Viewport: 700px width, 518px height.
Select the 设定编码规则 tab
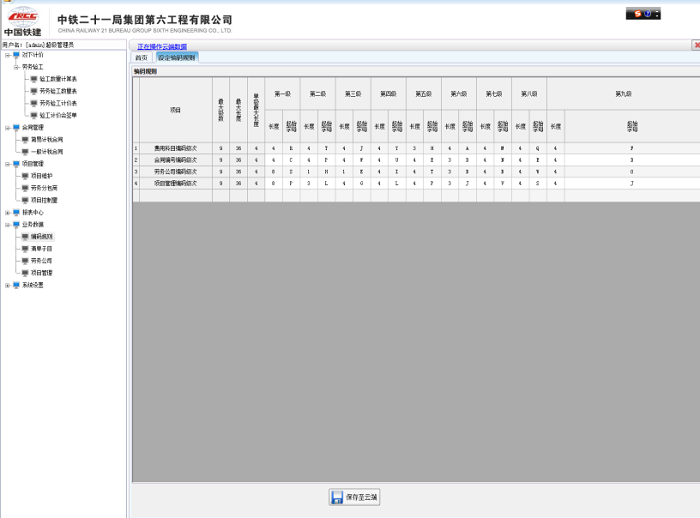point(177,58)
